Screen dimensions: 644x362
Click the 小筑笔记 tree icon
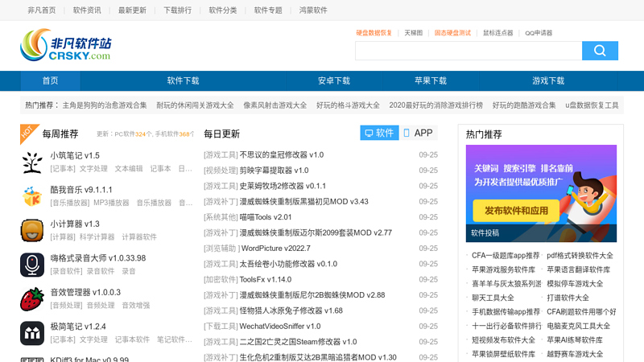(32, 162)
